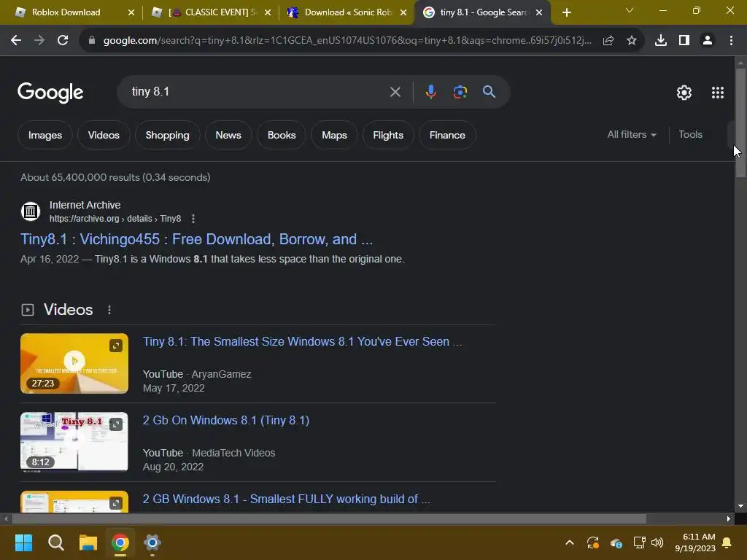Open Tiny 8.1 Smallest Size Windows video link
The width and height of the screenshot is (747, 560).
tap(303, 341)
